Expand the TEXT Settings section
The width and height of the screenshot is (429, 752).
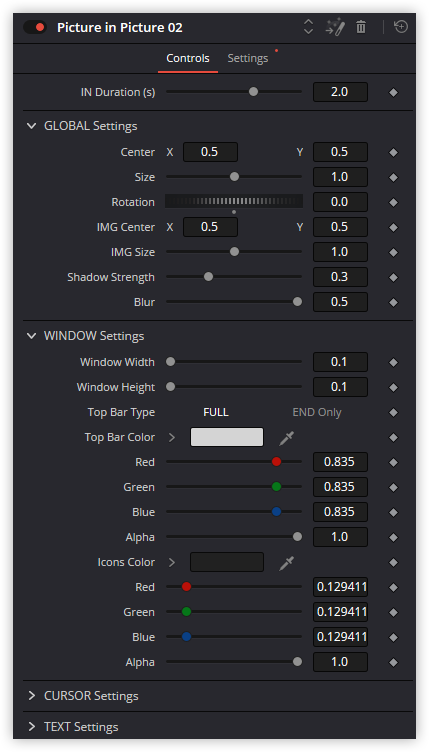32,727
